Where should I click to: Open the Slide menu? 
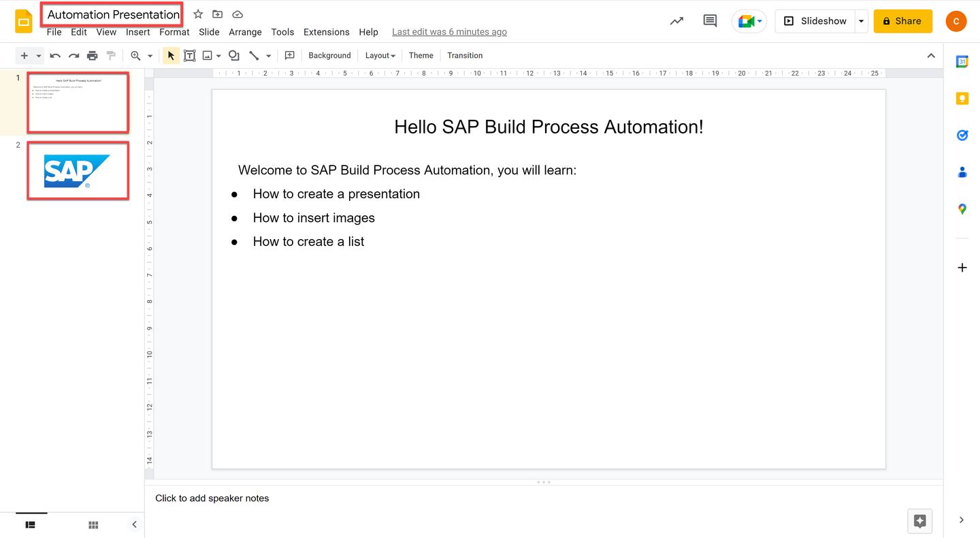(x=209, y=32)
